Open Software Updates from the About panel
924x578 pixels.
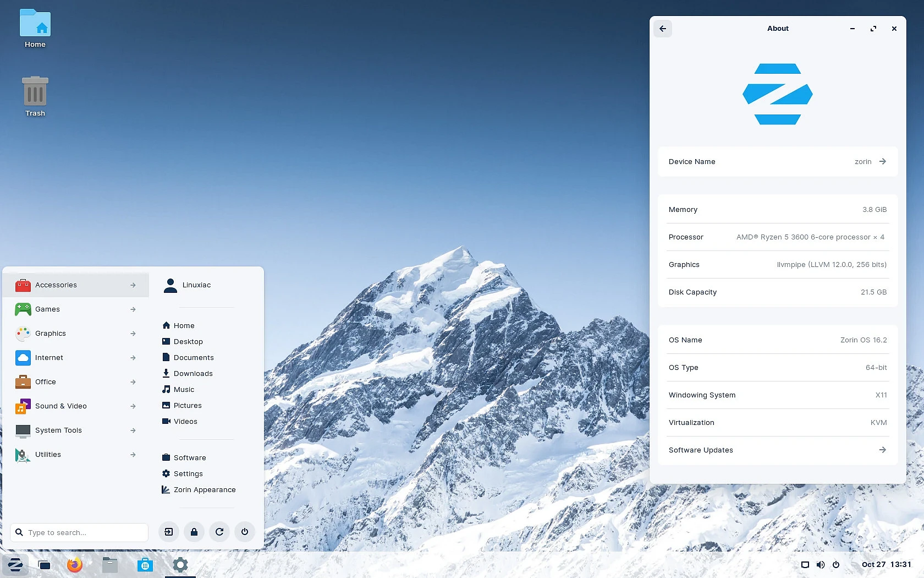click(882, 450)
